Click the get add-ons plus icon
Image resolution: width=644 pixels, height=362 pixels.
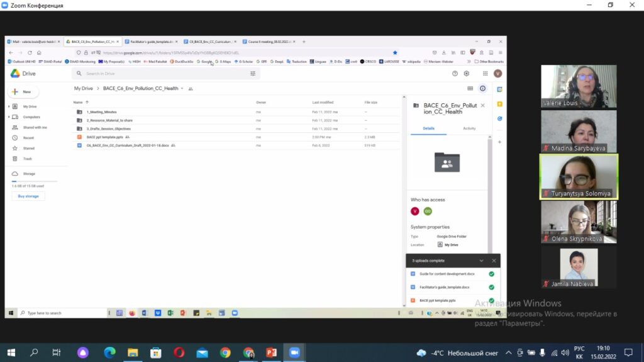[499, 142]
